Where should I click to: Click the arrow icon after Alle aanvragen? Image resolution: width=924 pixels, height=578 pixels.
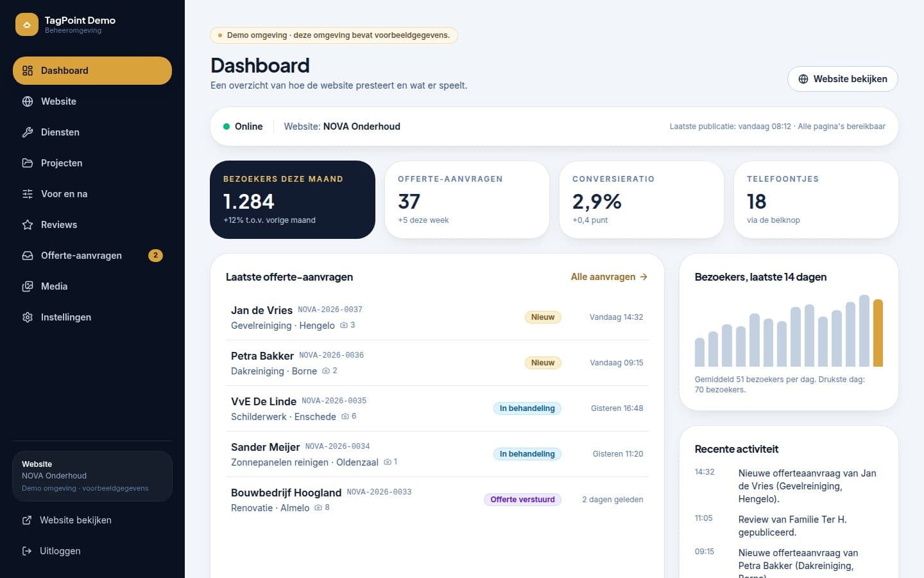[644, 277]
